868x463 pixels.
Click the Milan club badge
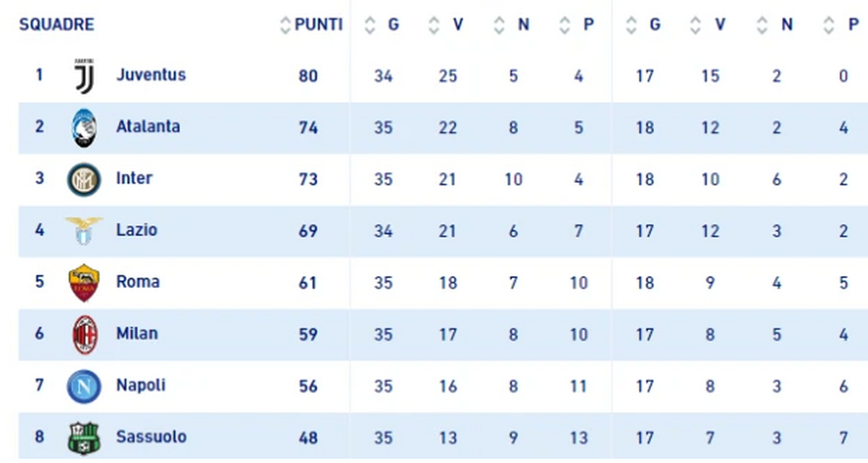click(x=84, y=335)
